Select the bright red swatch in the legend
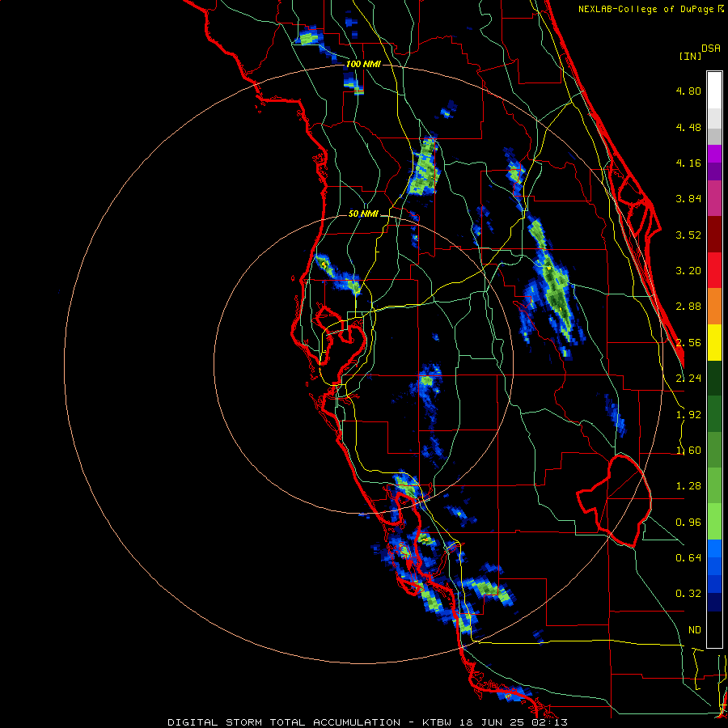This screenshot has height=728, width=728. coord(714,271)
